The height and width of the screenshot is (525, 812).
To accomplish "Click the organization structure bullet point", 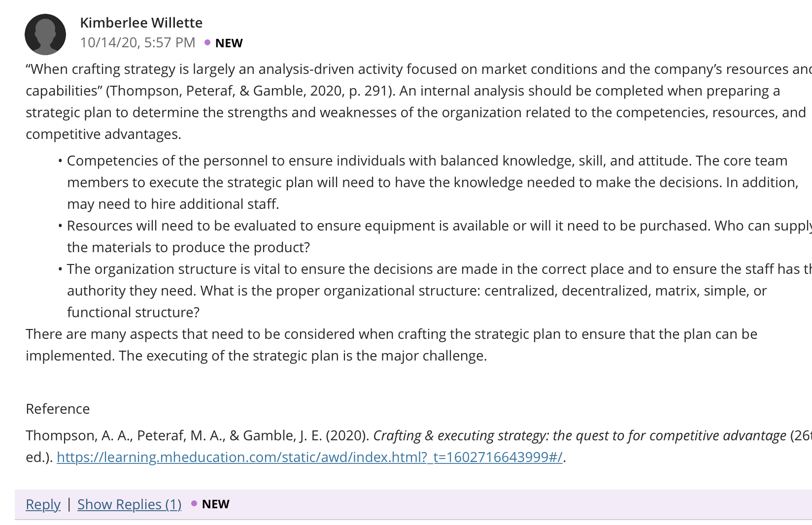I will (435, 291).
